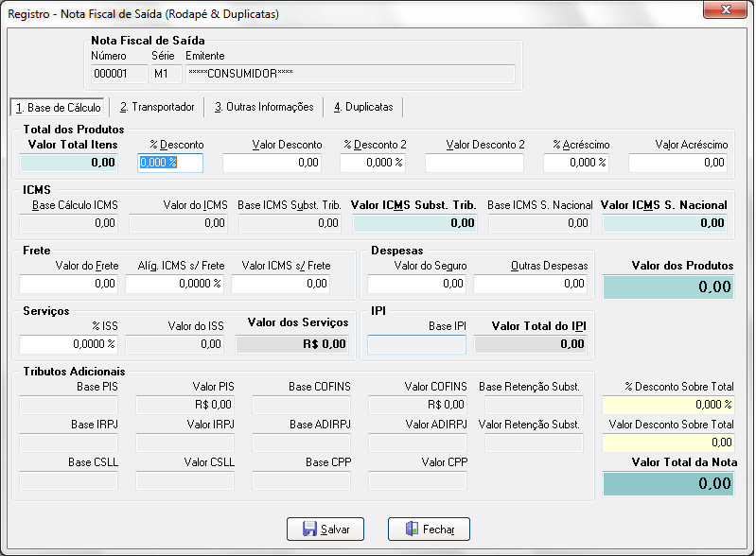Click the Valor ADIRPJ field

tap(417, 443)
